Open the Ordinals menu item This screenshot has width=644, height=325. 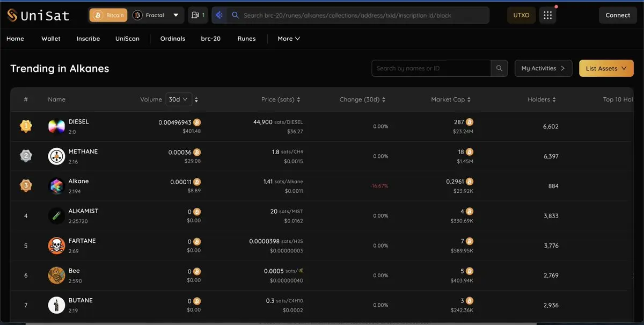coord(173,39)
